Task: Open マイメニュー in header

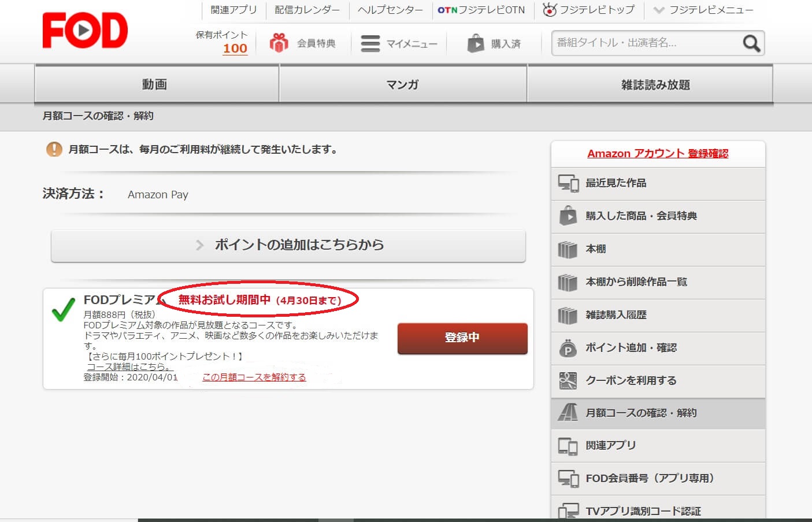Action: tap(399, 43)
